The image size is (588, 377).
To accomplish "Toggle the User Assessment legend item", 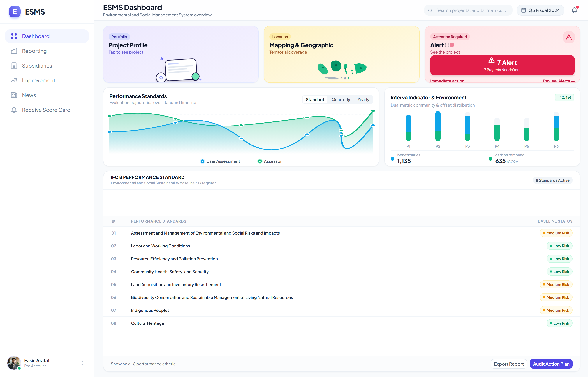I will tap(220, 161).
